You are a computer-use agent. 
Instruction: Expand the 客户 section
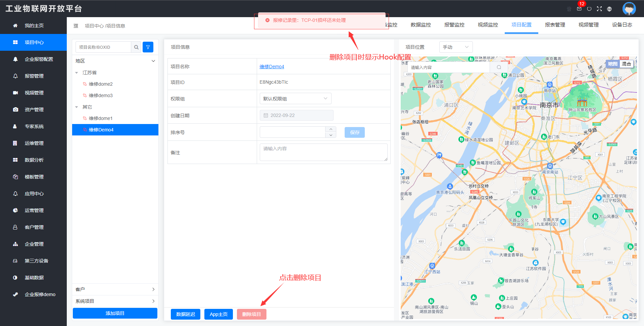point(115,289)
